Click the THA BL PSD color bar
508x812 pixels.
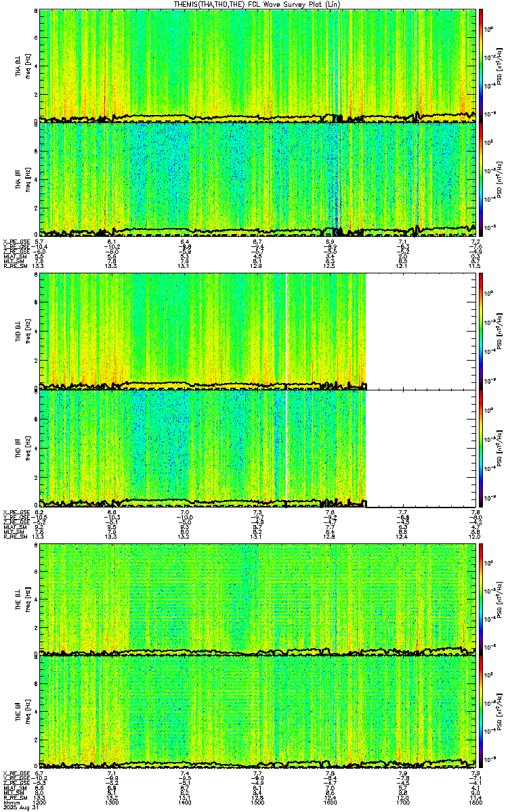pyautogui.click(x=481, y=65)
